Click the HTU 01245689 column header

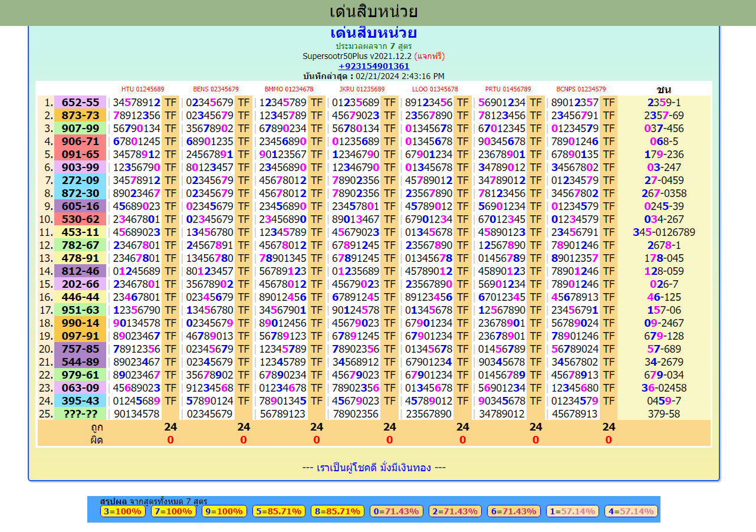143,89
